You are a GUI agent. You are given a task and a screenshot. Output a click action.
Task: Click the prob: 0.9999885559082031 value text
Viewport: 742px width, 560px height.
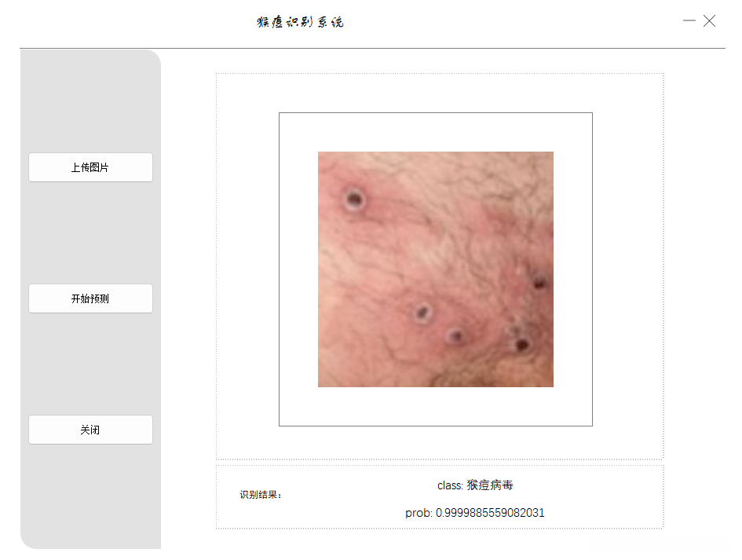[474, 513]
